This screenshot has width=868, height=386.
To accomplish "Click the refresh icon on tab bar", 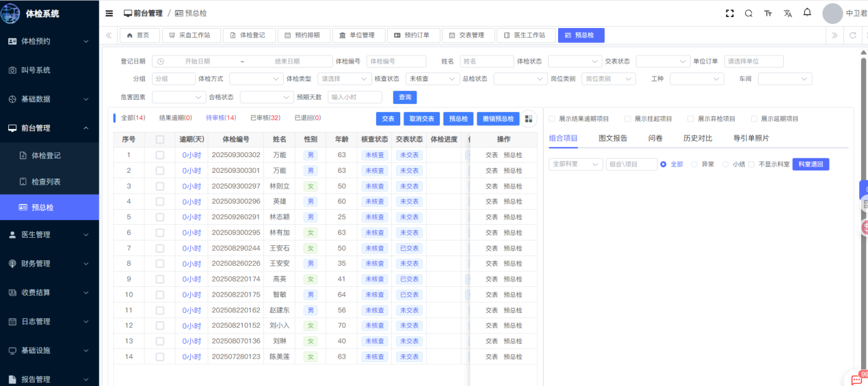I will coord(852,36).
